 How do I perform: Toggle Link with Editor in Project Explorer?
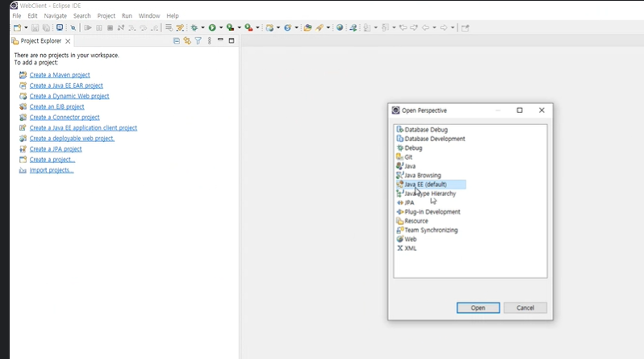(187, 40)
